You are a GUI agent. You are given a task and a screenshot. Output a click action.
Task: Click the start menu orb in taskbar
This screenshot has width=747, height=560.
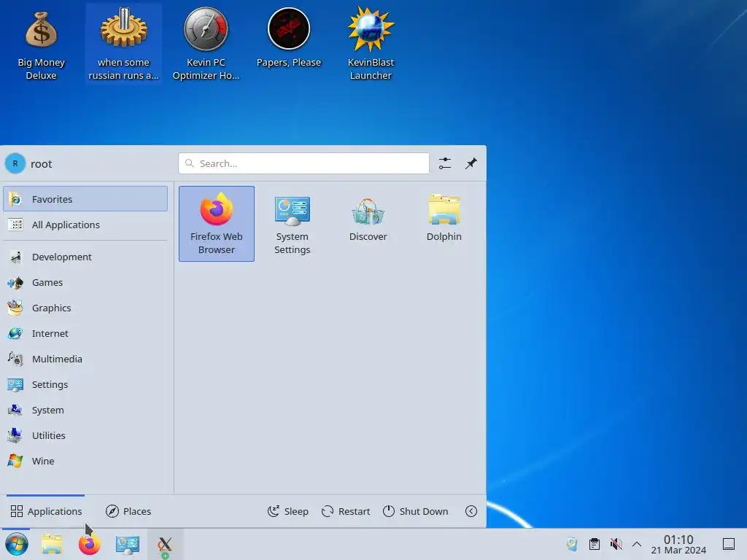pos(17,544)
